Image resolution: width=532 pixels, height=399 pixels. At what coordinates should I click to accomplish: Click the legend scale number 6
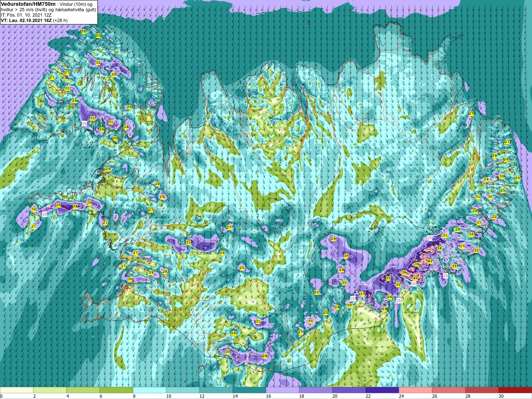[101, 396]
